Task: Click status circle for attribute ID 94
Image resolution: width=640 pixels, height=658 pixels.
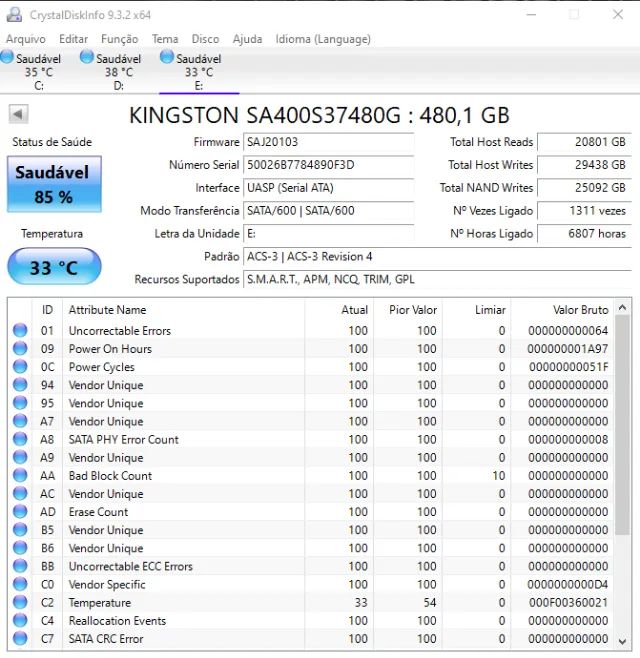Action: click(x=20, y=384)
